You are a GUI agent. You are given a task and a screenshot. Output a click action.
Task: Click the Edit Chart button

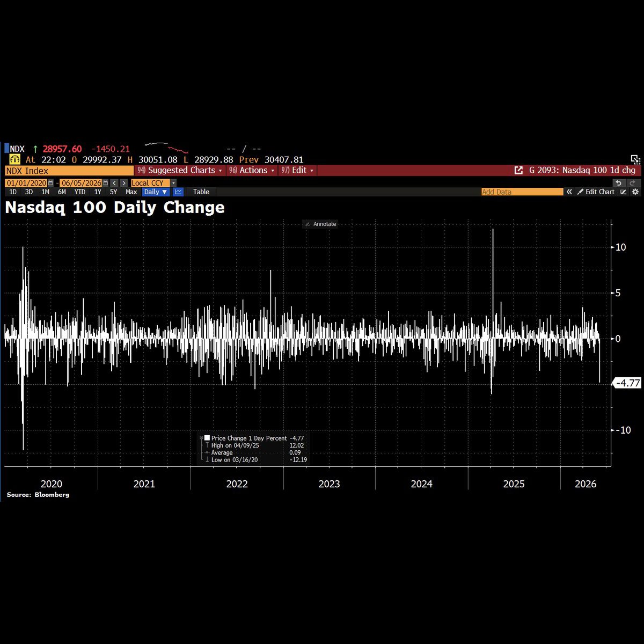(596, 192)
